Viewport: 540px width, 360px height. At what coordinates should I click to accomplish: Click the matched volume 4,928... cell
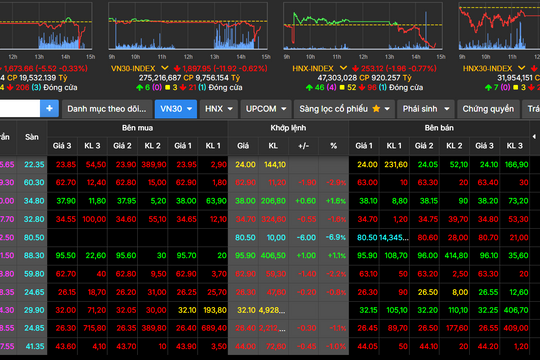click(x=272, y=310)
